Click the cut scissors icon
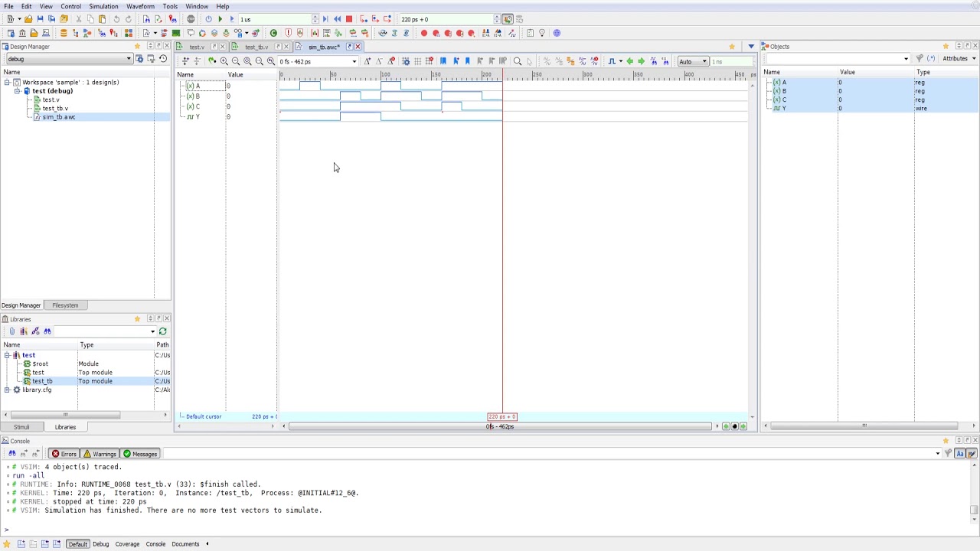This screenshot has width=980, height=551. [78, 19]
